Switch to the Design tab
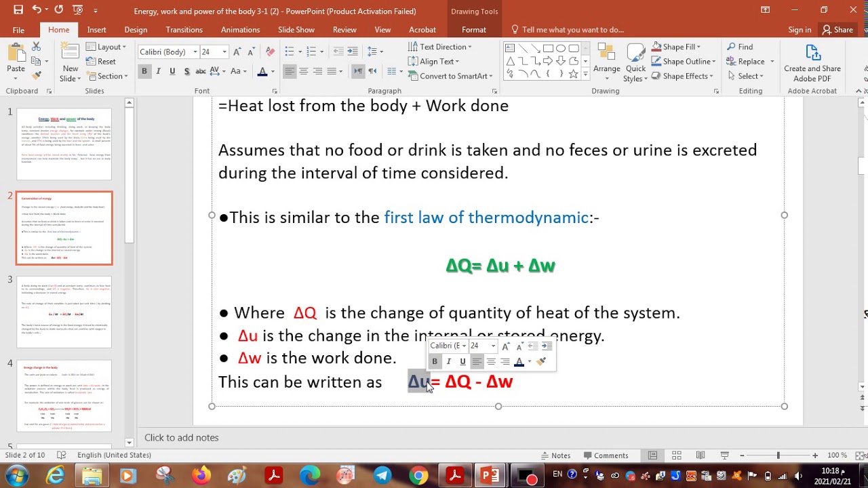 (136, 30)
